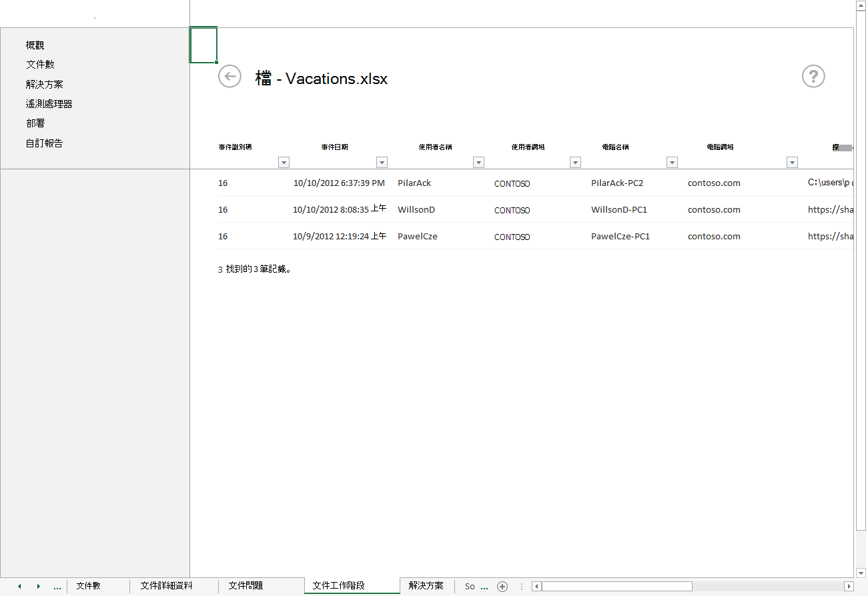Screen dimensions: 868x596
Task: Select user name cell PawelCze
Action: pyautogui.click(x=418, y=236)
